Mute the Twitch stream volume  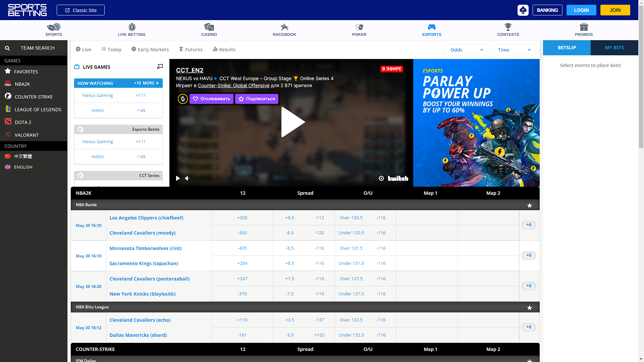click(187, 178)
